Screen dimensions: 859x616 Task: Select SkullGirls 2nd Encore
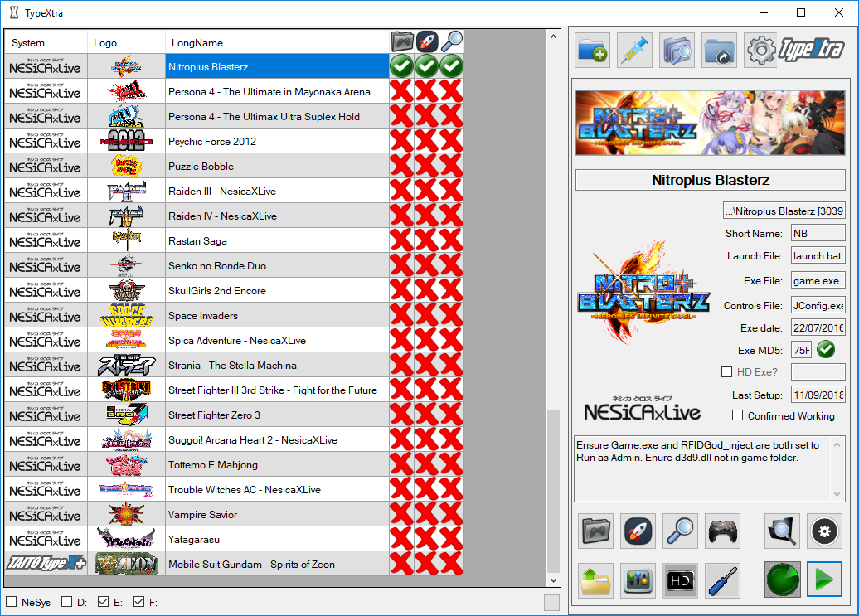click(277, 291)
